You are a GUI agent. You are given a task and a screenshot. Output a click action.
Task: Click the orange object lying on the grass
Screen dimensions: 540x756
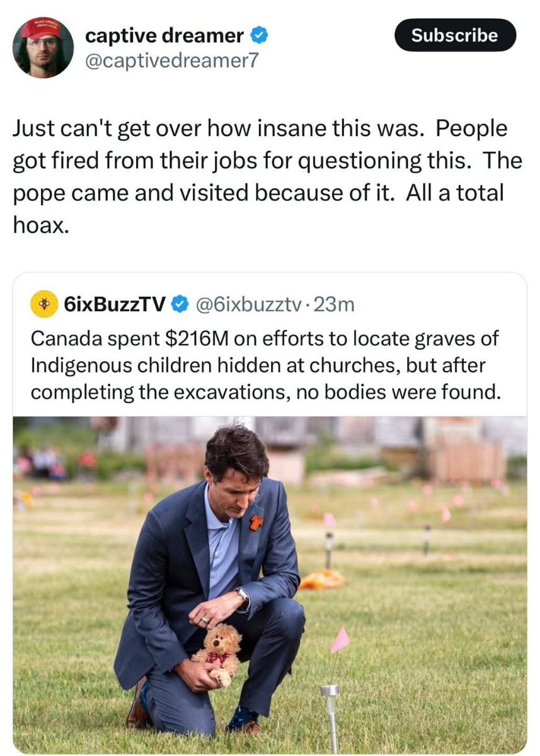(321, 579)
